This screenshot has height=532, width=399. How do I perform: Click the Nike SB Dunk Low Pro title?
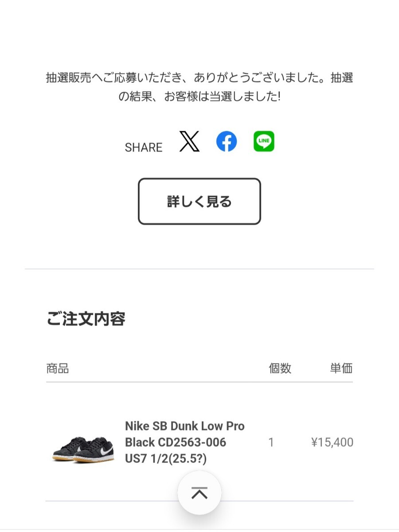[x=184, y=426]
